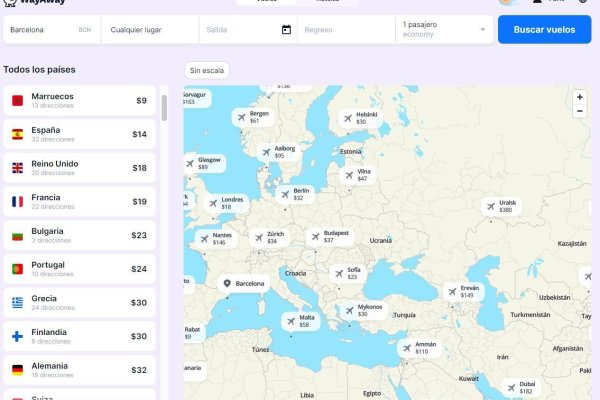Click the Cualquier lugar destination field
The height and width of the screenshot is (400, 600).
click(150, 30)
